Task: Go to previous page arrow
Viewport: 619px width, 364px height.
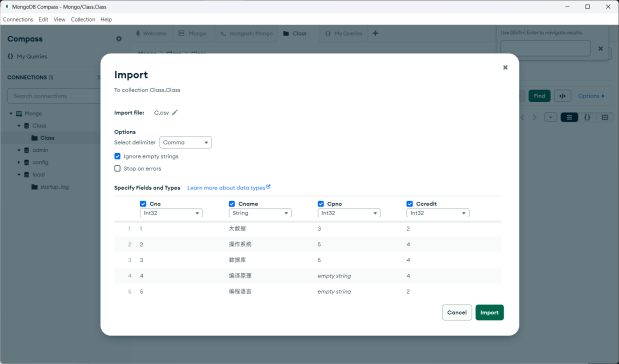Action: click(x=523, y=118)
